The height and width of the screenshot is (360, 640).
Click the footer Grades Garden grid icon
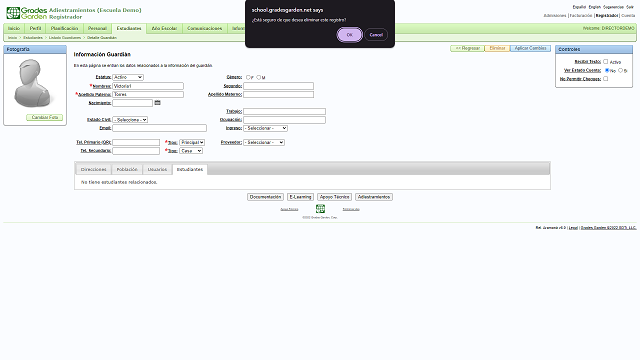click(320, 209)
